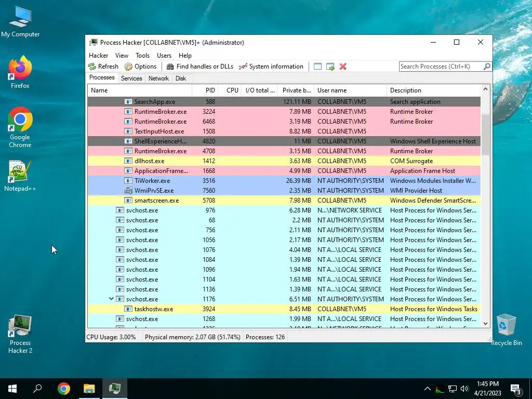The height and width of the screenshot is (399, 532).
Task: Open the Tools menu
Action: pos(142,55)
